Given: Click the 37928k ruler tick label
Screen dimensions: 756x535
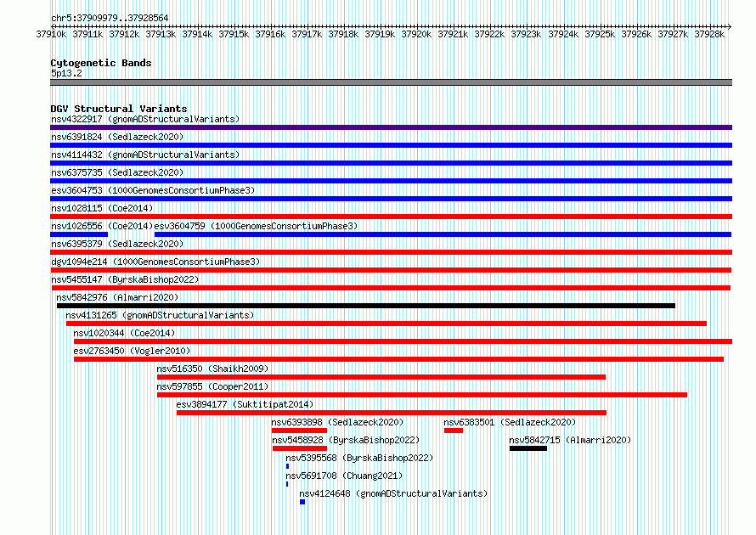Looking at the screenshot, I should 709,34.
